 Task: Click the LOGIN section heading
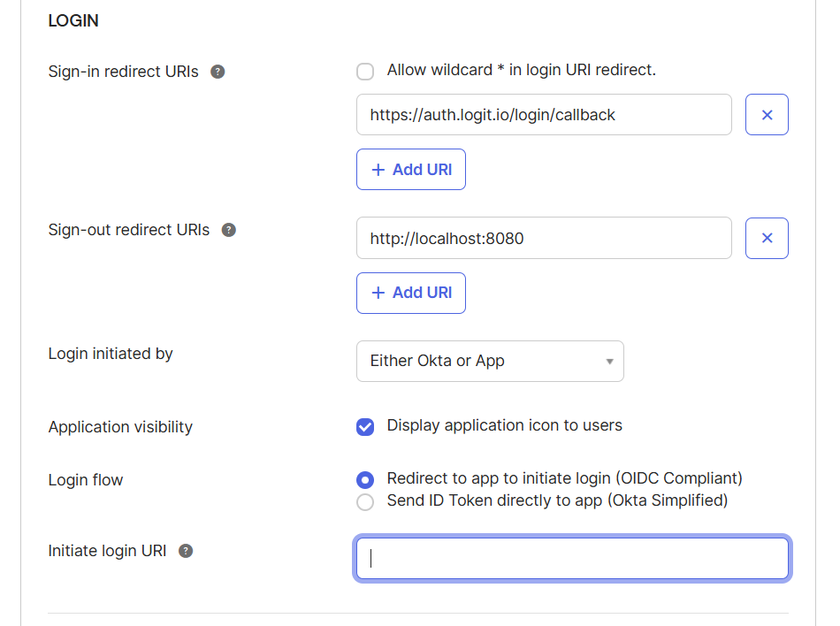point(73,20)
